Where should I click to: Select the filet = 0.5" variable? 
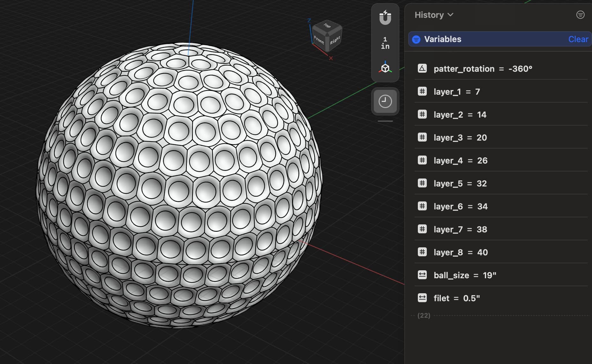tap(501, 298)
